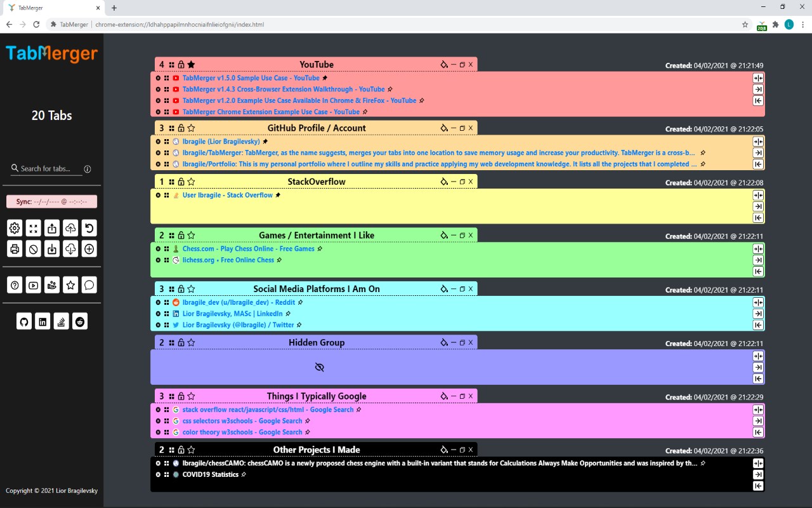Click merge-all-tabs icon in YouTube group
The width and height of the screenshot is (812, 508).
click(x=758, y=78)
